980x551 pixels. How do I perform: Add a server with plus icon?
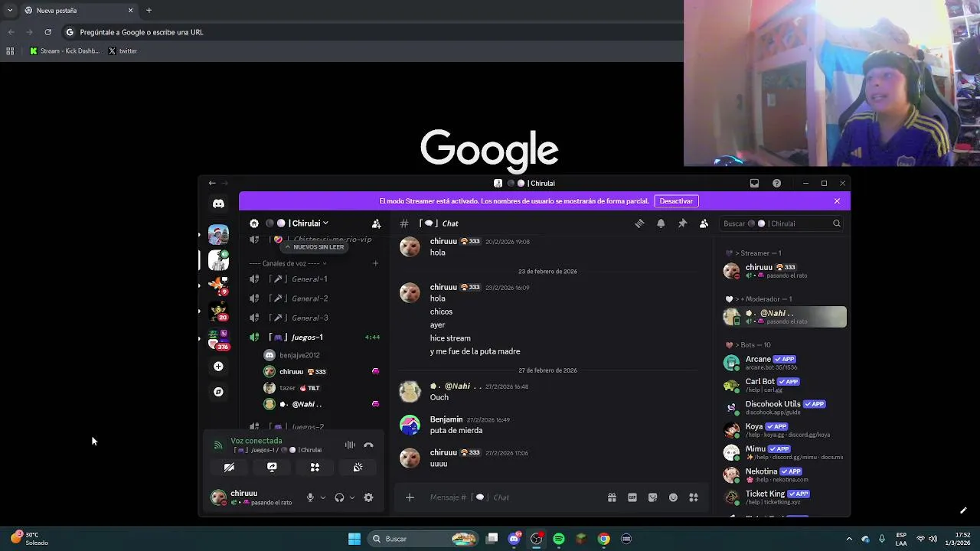tap(218, 367)
